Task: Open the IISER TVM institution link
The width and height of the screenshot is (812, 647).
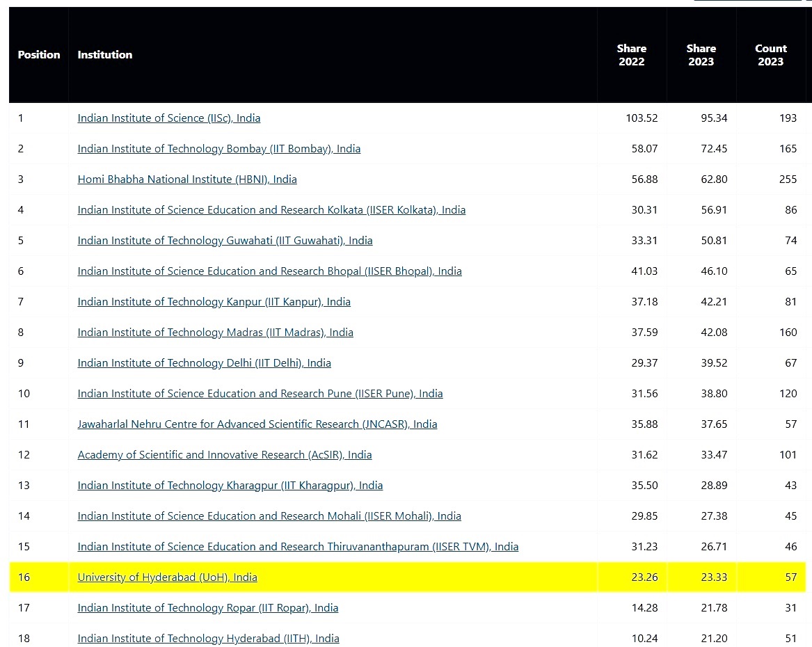Action: pyautogui.click(x=298, y=546)
